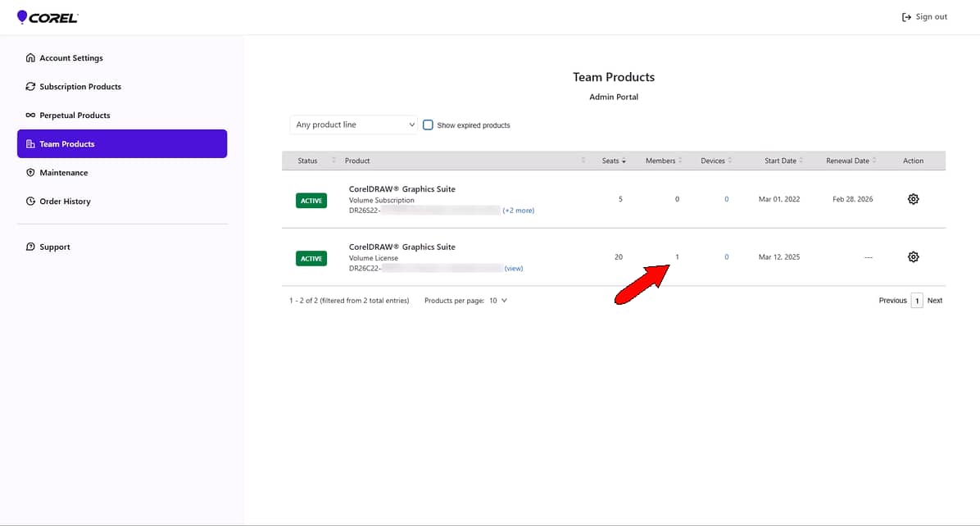The width and height of the screenshot is (980, 526).
Task: Open settings gear for Volume License row
Action: tap(913, 256)
